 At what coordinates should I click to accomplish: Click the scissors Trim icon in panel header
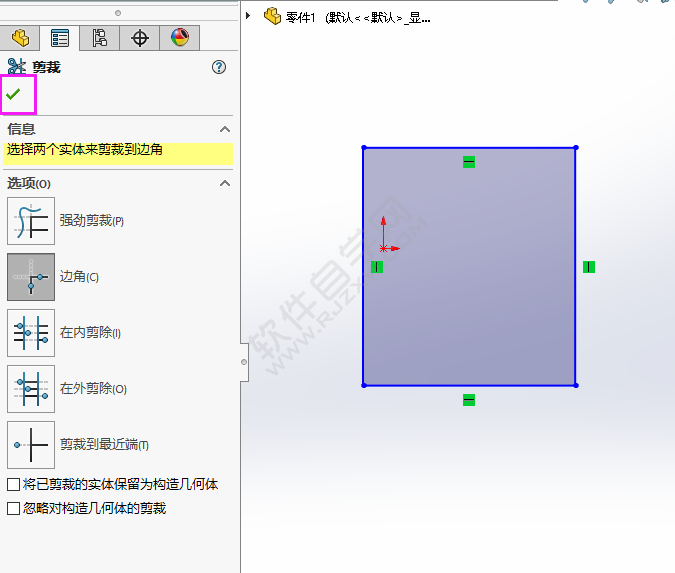click(x=17, y=67)
